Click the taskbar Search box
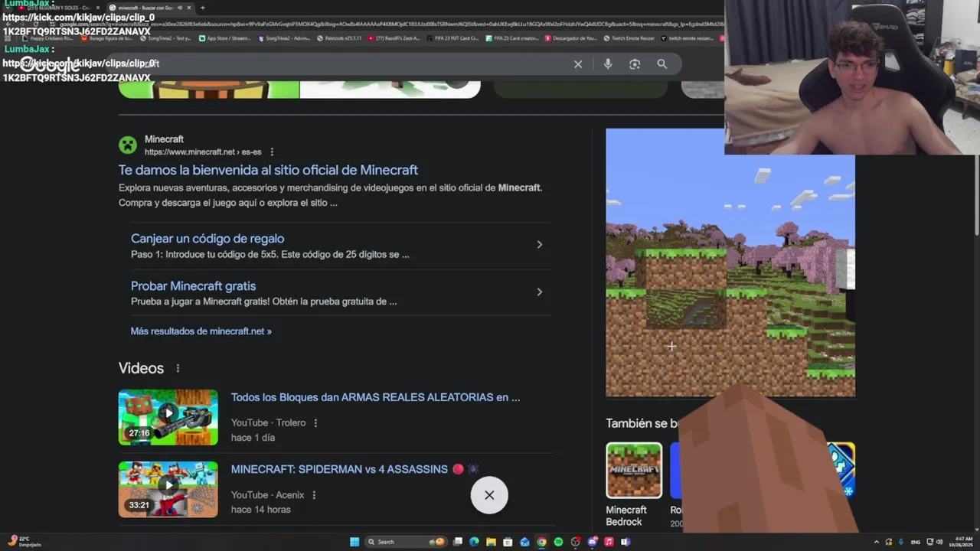Viewport: 980px width, 551px height. pyautogui.click(x=406, y=542)
